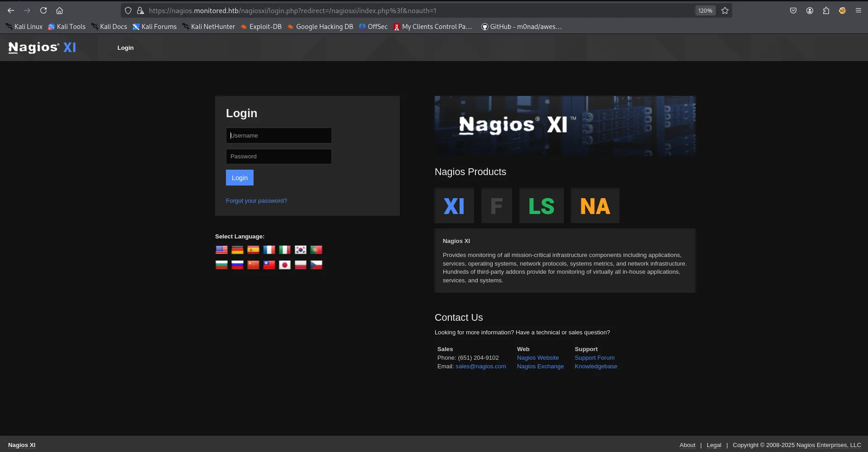Open the Exploit-DB bookmark
This screenshot has height=452, width=868.
coord(261,27)
